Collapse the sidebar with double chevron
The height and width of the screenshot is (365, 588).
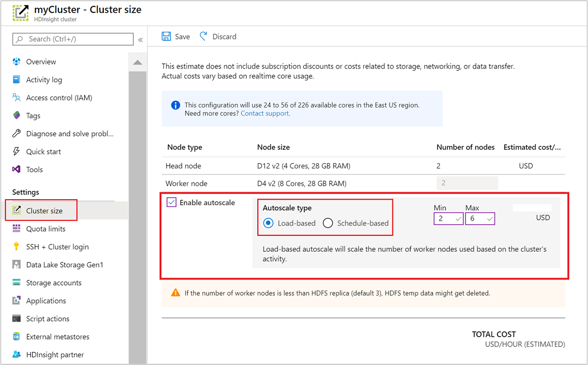coord(141,40)
